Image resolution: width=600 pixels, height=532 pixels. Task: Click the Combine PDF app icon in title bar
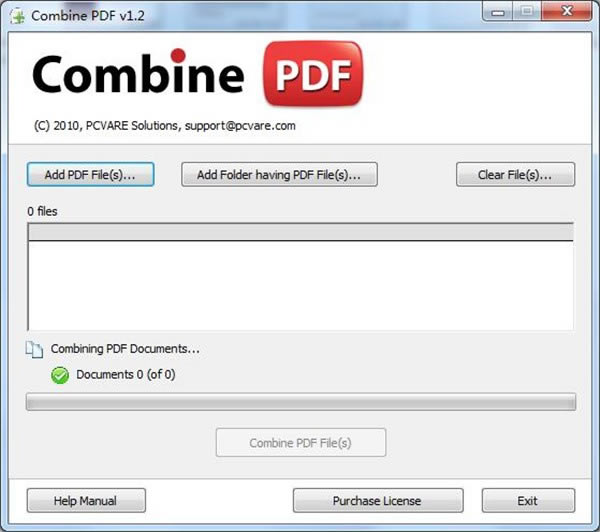pos(17,16)
